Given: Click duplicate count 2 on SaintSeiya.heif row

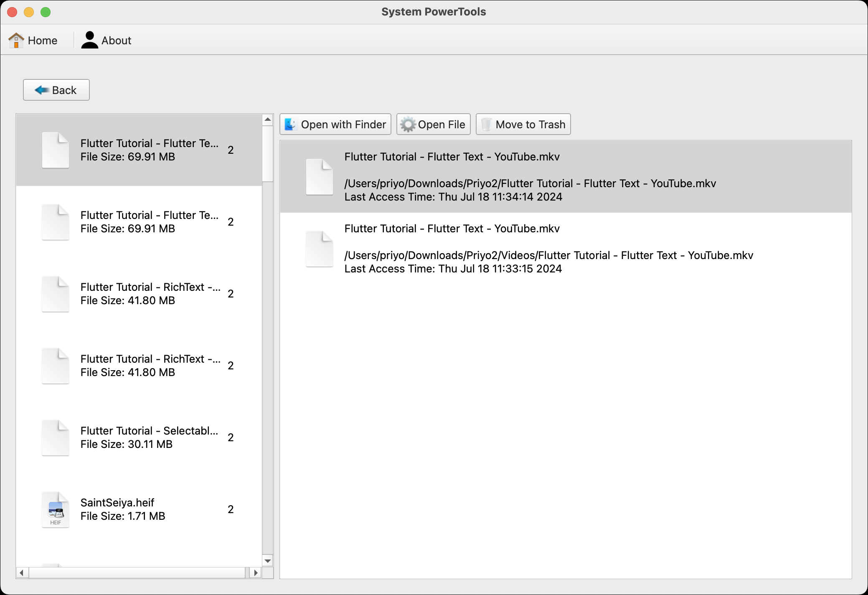Looking at the screenshot, I should tap(231, 509).
